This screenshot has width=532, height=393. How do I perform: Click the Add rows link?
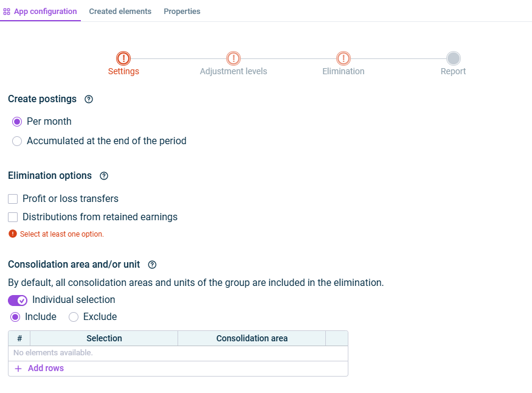pyautogui.click(x=46, y=369)
